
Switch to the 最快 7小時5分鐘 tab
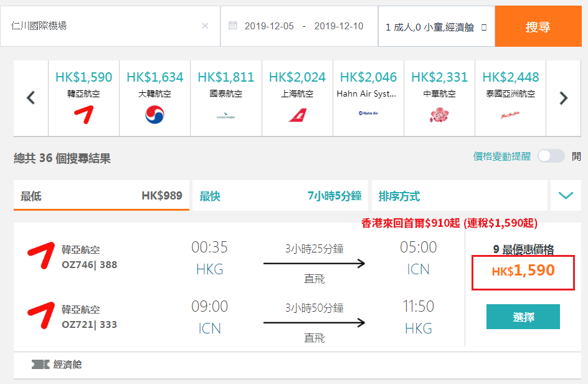[280, 195]
